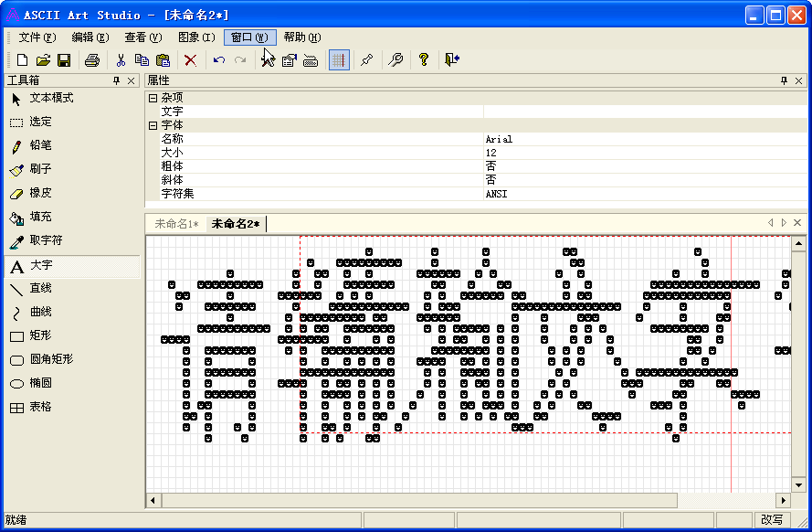Click the 改写 status bar indicator
This screenshot has width=812, height=532.
point(772,518)
